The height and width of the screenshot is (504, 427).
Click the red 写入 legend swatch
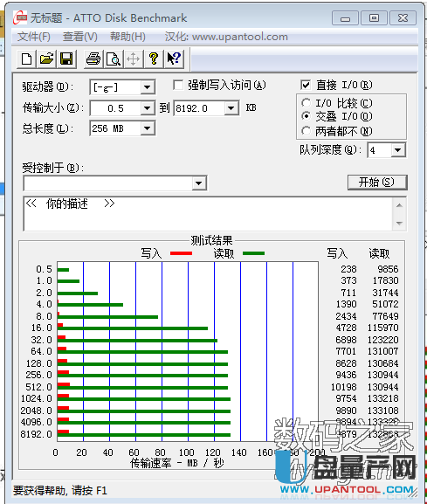pos(182,253)
